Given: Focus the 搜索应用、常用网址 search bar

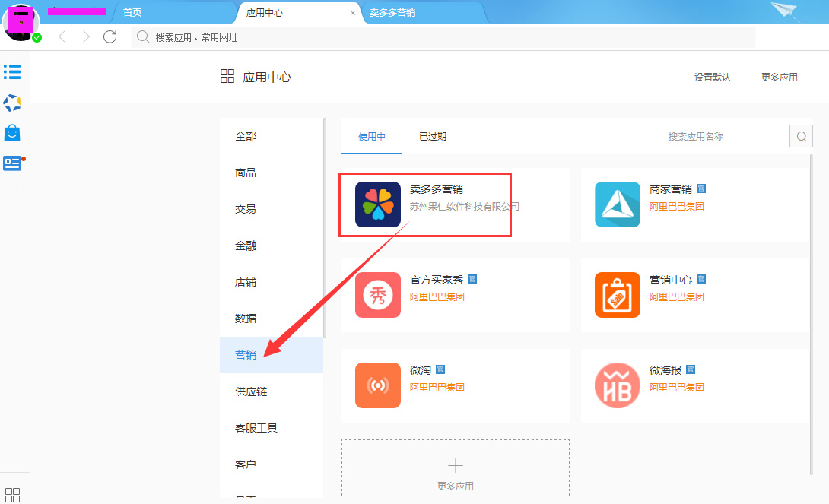Looking at the screenshot, I should [x=443, y=37].
